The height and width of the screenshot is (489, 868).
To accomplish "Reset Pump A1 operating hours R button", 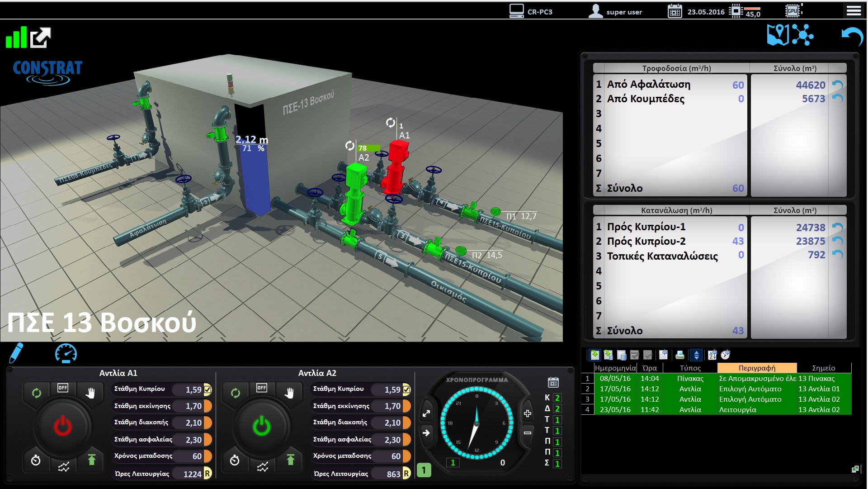I will pos(208,473).
